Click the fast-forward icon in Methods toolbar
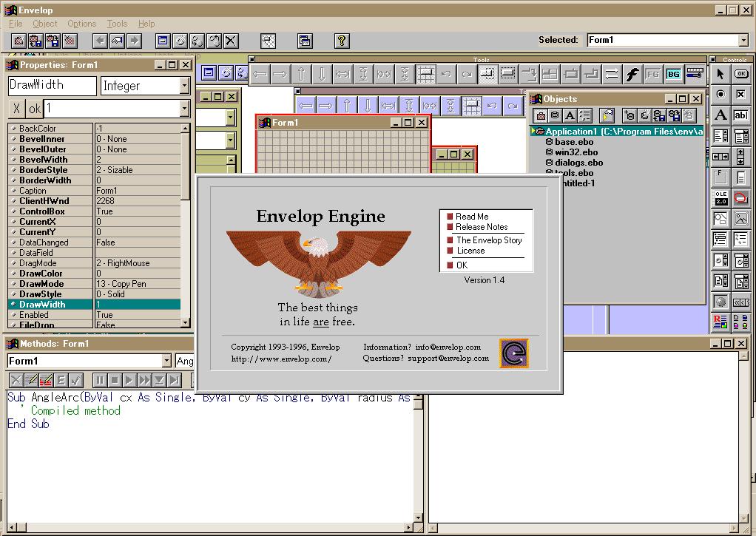The image size is (756, 536). click(144, 381)
